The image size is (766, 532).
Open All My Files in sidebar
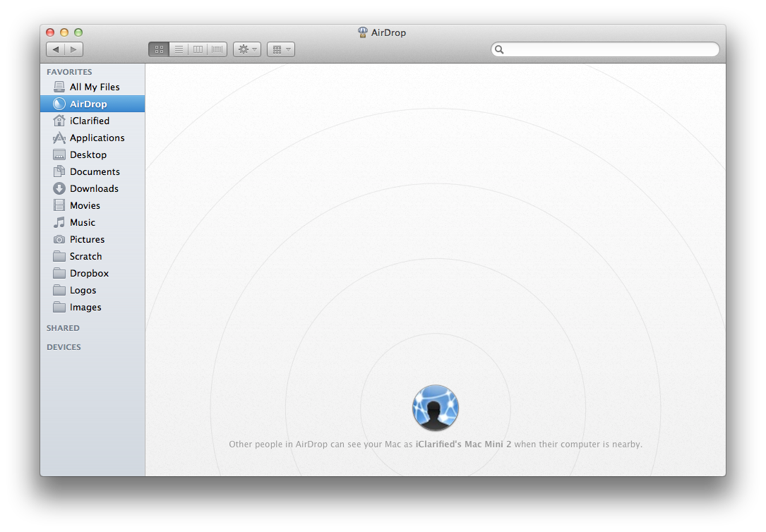click(x=92, y=87)
